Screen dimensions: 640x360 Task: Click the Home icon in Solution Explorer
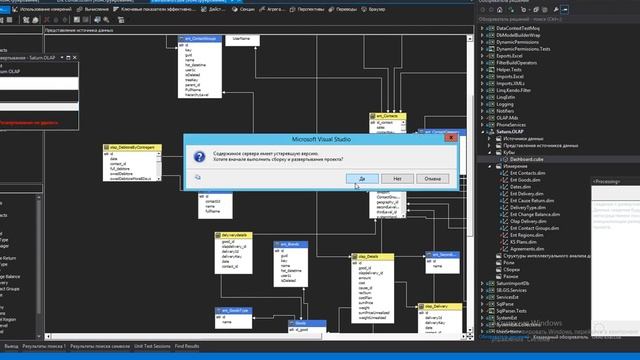click(x=500, y=9)
